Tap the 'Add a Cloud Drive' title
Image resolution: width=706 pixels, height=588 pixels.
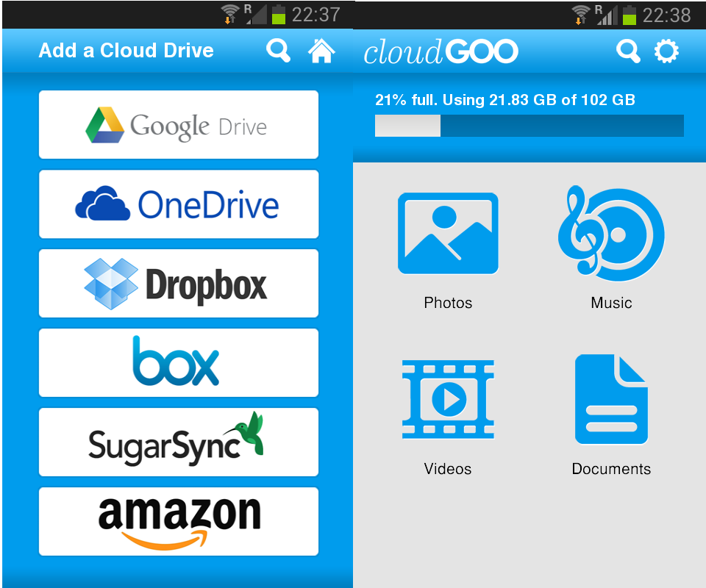[126, 51]
